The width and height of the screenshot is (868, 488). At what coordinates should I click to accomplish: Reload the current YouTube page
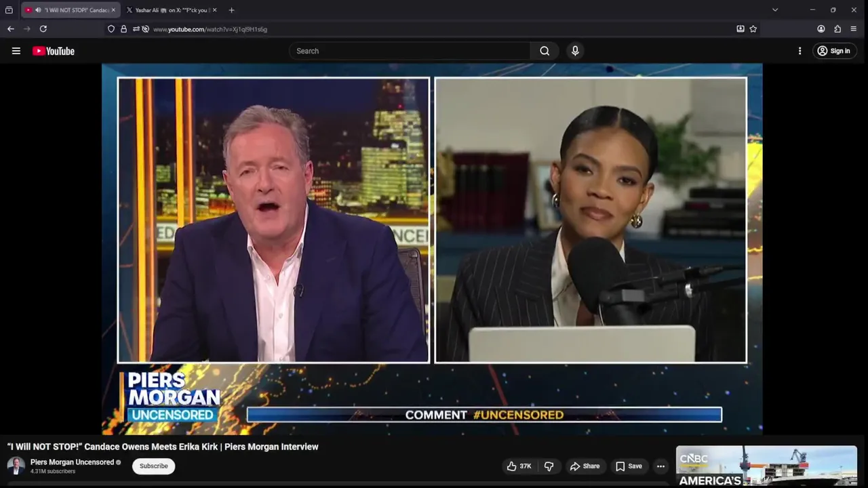tap(43, 29)
